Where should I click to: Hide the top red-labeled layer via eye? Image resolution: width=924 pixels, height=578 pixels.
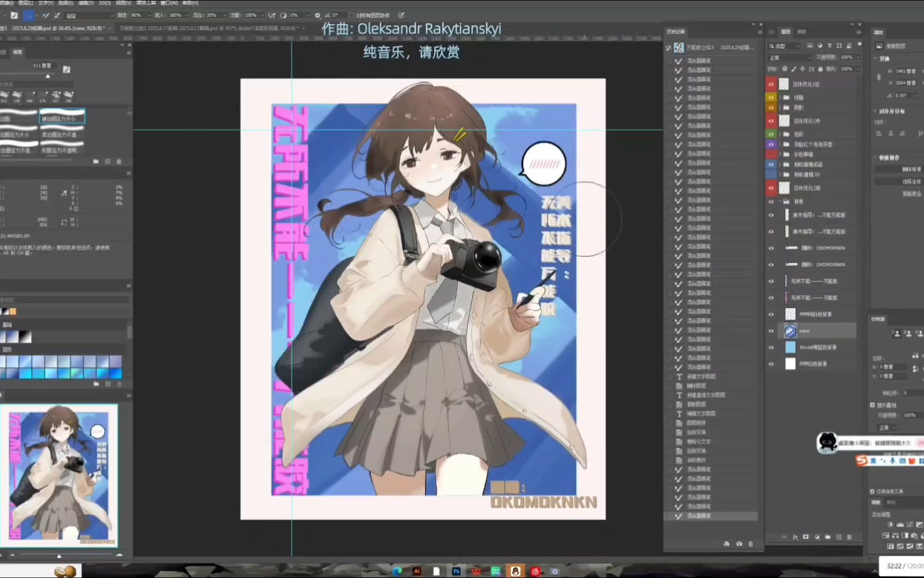(x=771, y=84)
